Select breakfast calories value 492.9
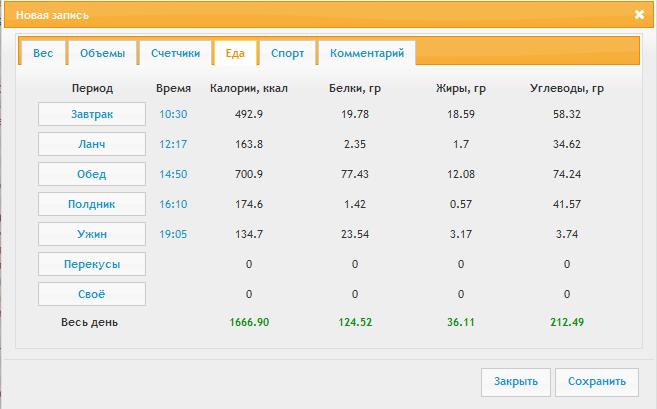The image size is (657, 409). point(249,114)
